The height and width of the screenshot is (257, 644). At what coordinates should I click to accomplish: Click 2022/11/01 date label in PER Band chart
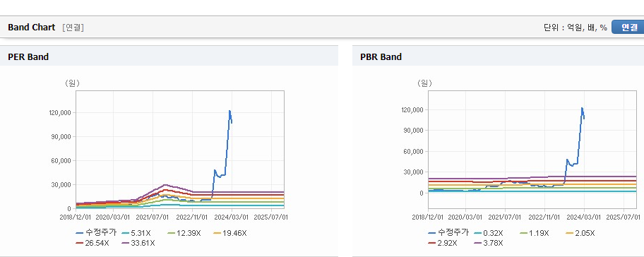click(x=193, y=217)
